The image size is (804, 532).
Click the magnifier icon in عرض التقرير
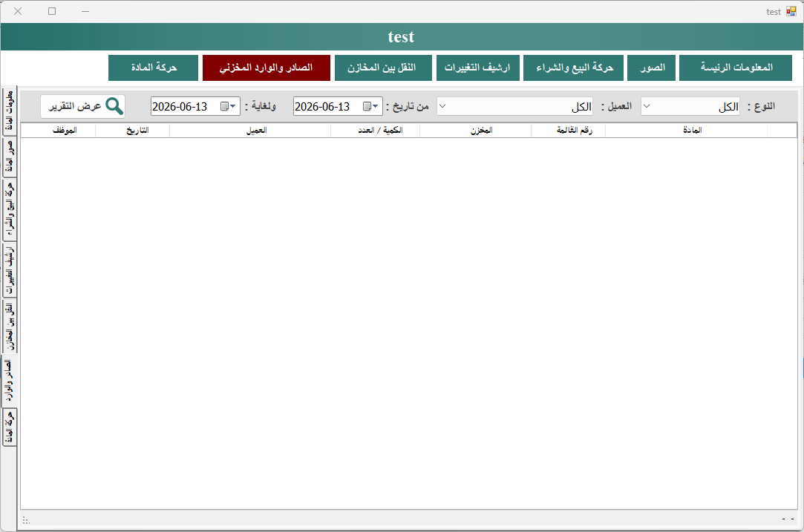[x=114, y=106]
